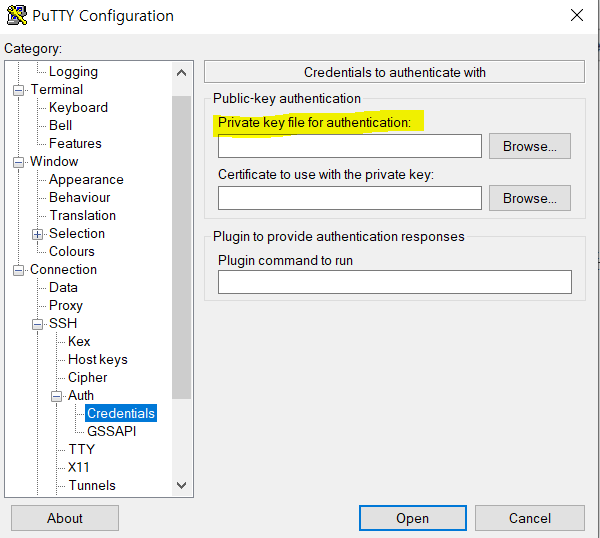Image resolution: width=600 pixels, height=538 pixels.
Task: Select the Credentials category
Action: pyautogui.click(x=121, y=413)
